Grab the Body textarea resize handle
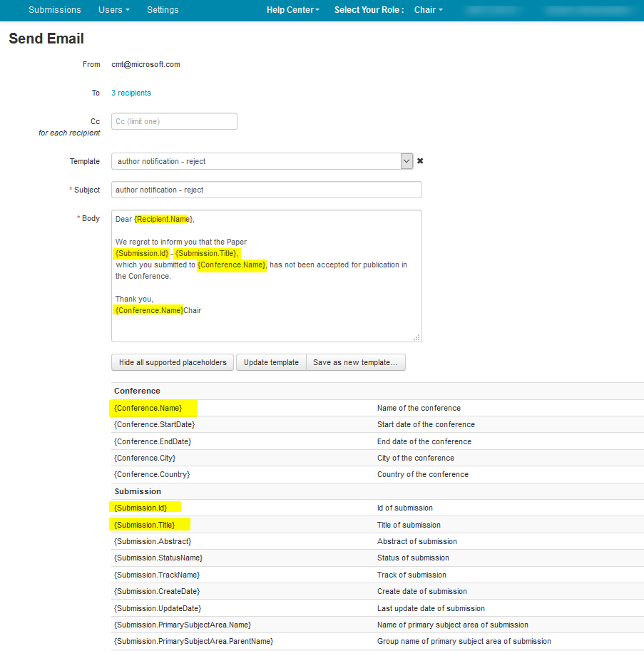This screenshot has width=644, height=651. point(417,337)
